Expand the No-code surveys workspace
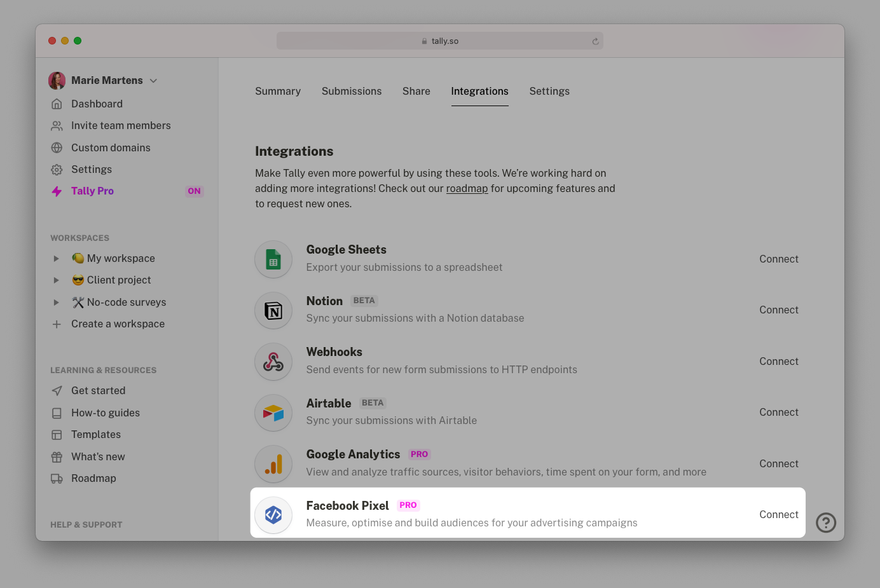The height and width of the screenshot is (588, 880). point(56,303)
